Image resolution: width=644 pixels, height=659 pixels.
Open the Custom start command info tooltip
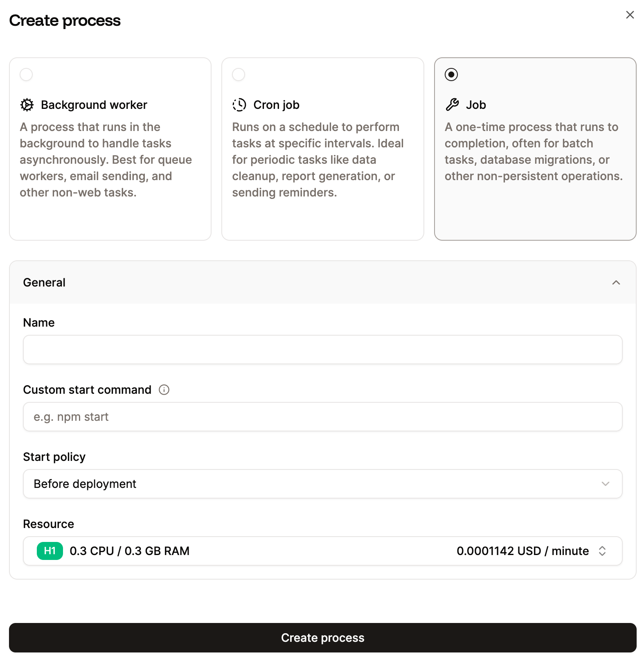point(164,390)
